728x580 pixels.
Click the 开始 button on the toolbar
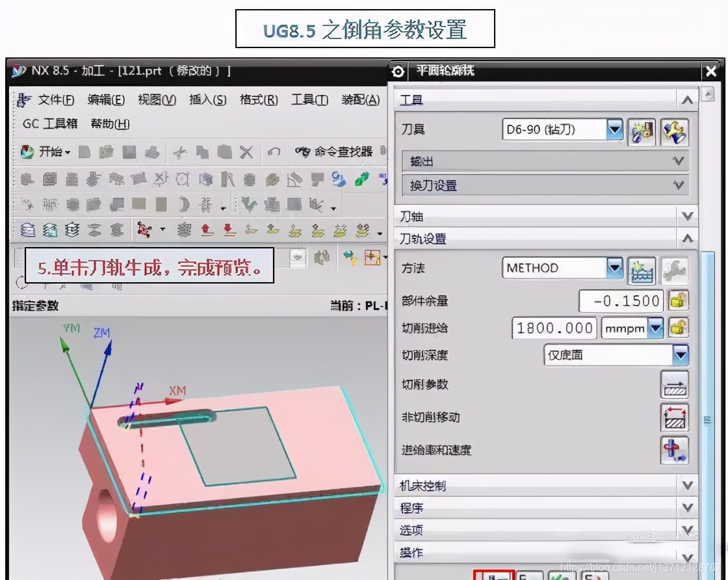pyautogui.click(x=38, y=152)
